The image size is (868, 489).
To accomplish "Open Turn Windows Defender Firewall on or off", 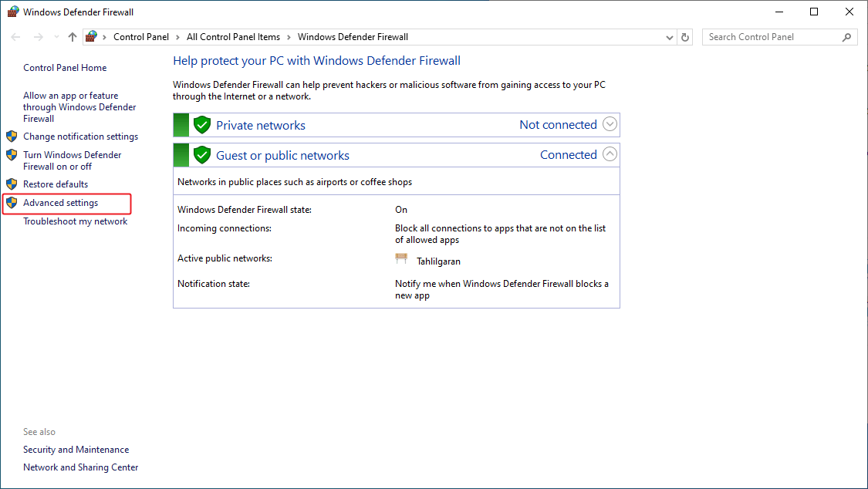I will pos(73,160).
